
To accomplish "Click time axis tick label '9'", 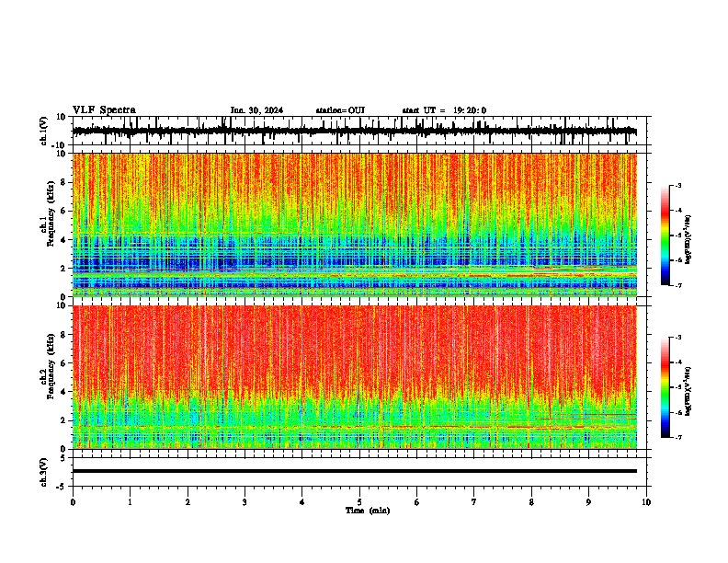I will click(588, 502).
